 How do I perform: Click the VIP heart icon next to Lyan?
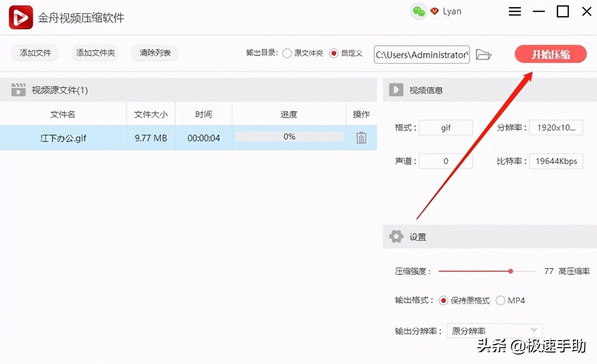[433, 11]
